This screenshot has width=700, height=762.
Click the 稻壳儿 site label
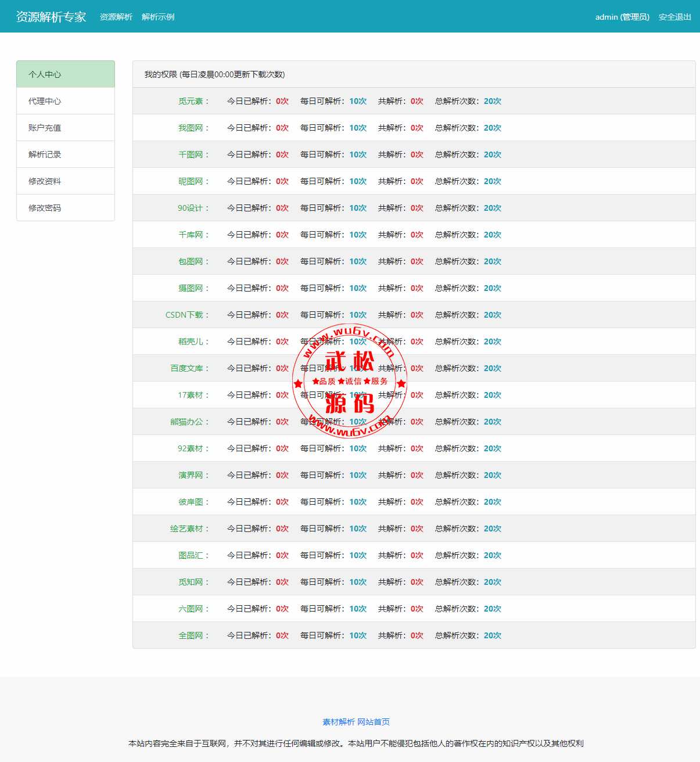(193, 342)
